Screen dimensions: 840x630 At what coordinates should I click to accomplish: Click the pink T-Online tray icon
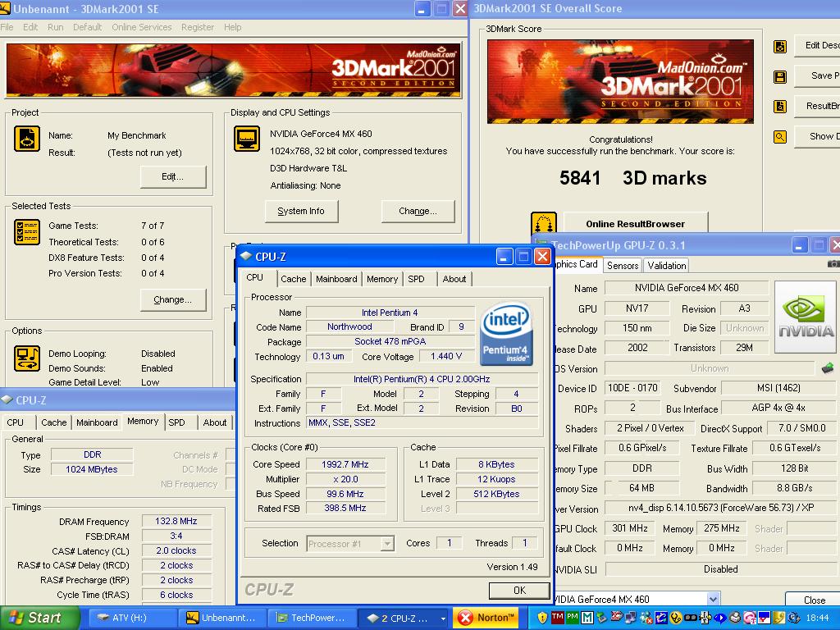750,618
